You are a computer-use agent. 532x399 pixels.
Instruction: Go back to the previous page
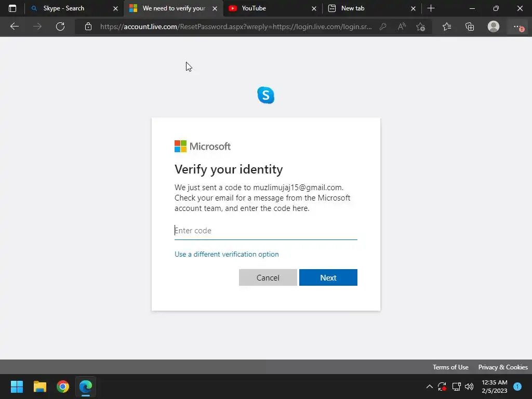point(14,26)
